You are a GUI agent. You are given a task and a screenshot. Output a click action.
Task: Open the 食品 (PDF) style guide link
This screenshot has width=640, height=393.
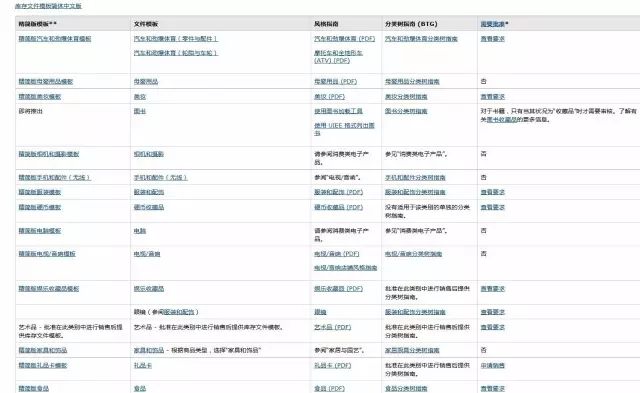click(329, 389)
